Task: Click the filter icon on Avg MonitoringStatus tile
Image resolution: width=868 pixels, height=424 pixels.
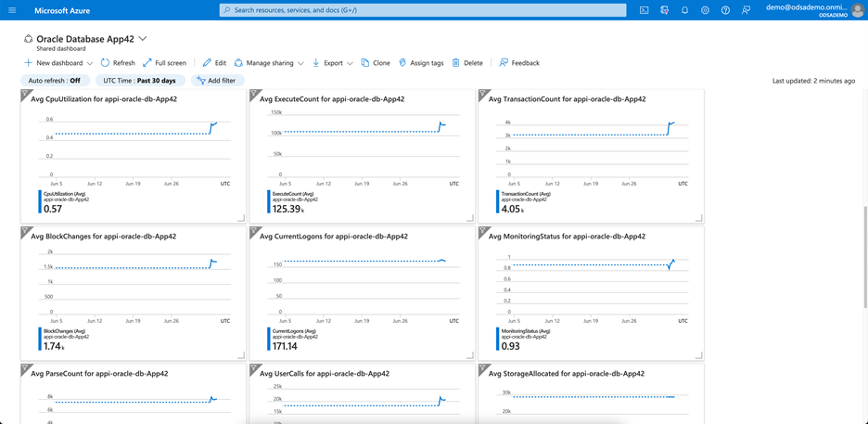Action: click(x=482, y=230)
